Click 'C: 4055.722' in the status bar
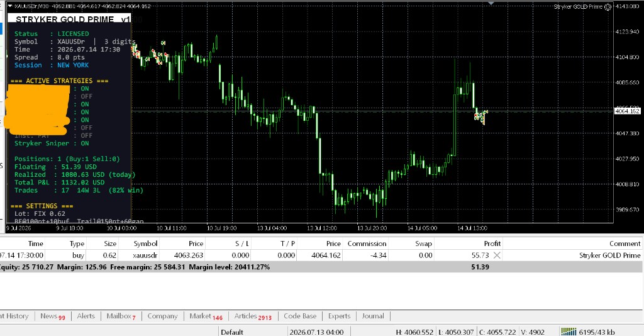Screen dimensions: 644x336 tap(497, 332)
